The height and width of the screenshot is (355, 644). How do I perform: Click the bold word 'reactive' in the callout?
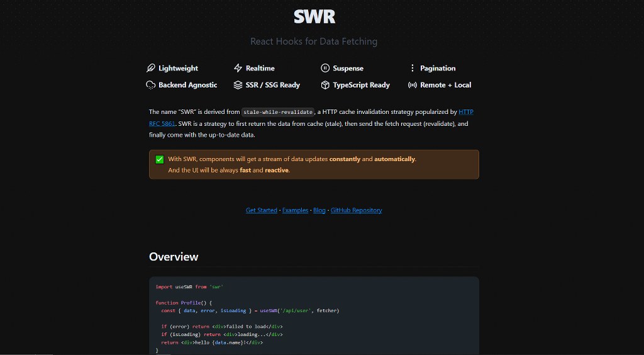pos(277,170)
